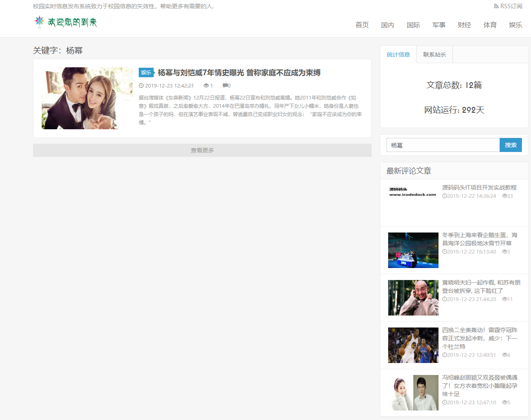The width and height of the screenshot is (531, 420).
Task: Click the 搜索 search button
Action: (510, 145)
